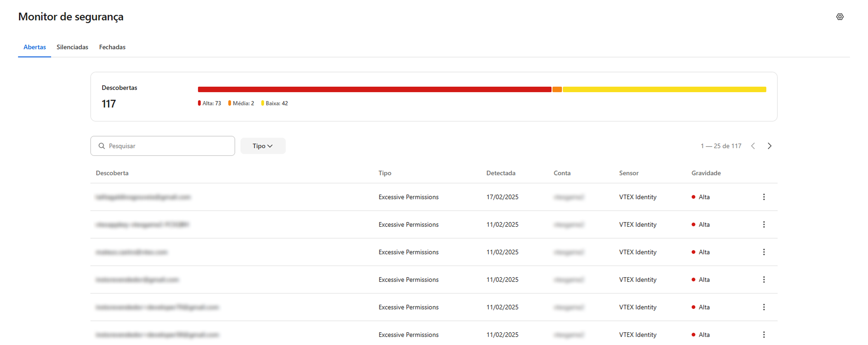Open three-dot menu of fifth finding row
This screenshot has height=345, width=868.
click(764, 307)
